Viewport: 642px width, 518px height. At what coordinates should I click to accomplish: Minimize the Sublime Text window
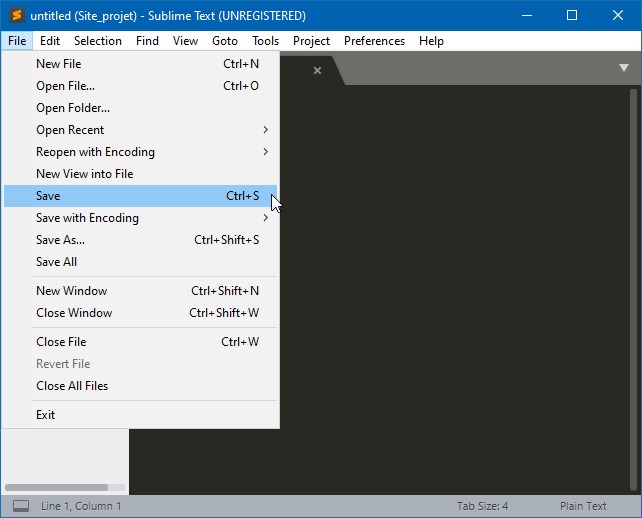pos(527,16)
